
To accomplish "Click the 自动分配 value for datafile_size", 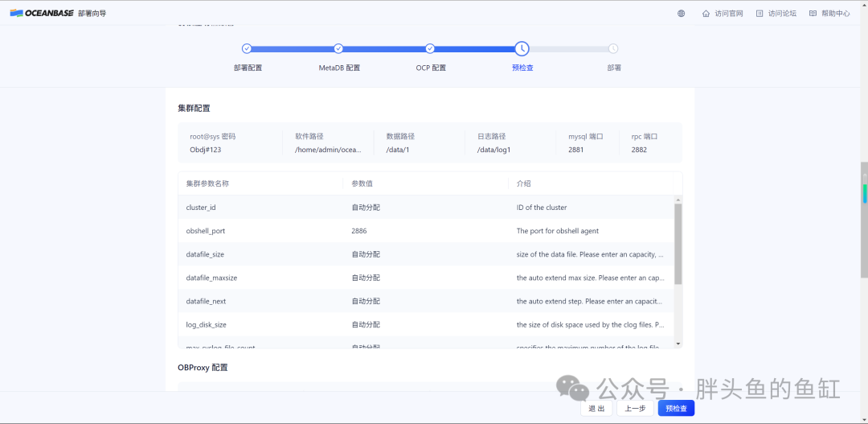I will tap(366, 254).
